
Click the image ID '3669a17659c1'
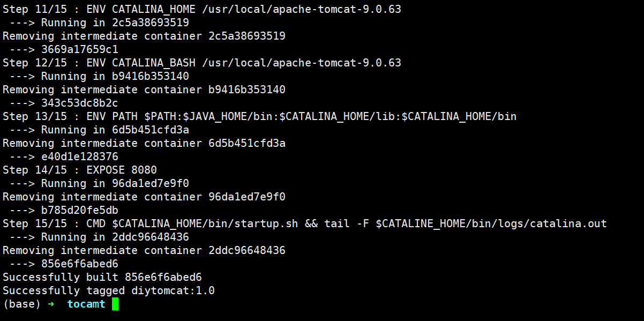[80, 49]
